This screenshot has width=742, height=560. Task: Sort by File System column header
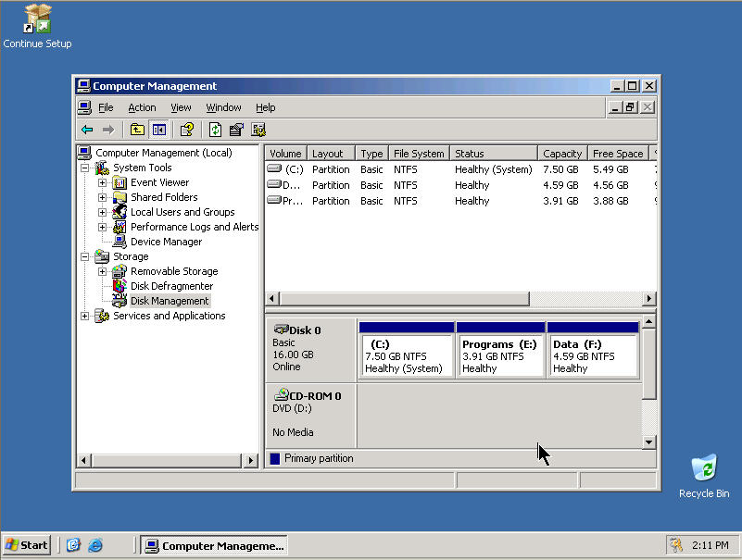(419, 154)
